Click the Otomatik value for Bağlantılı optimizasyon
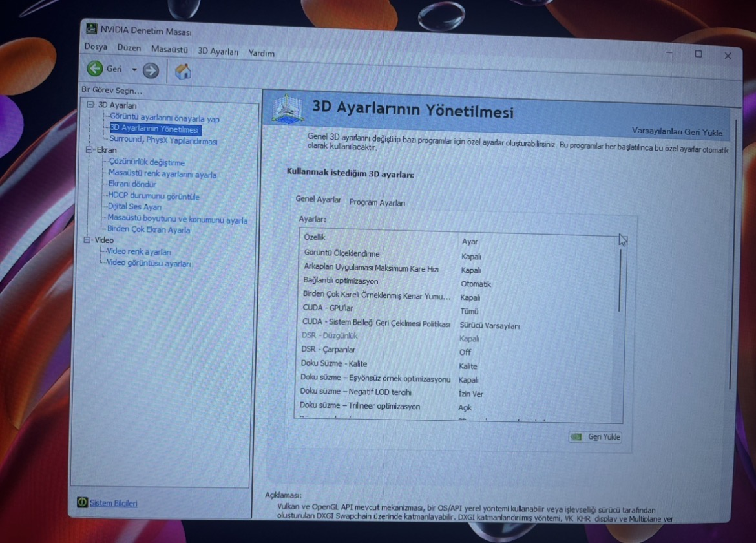756x543 pixels. pos(476,284)
